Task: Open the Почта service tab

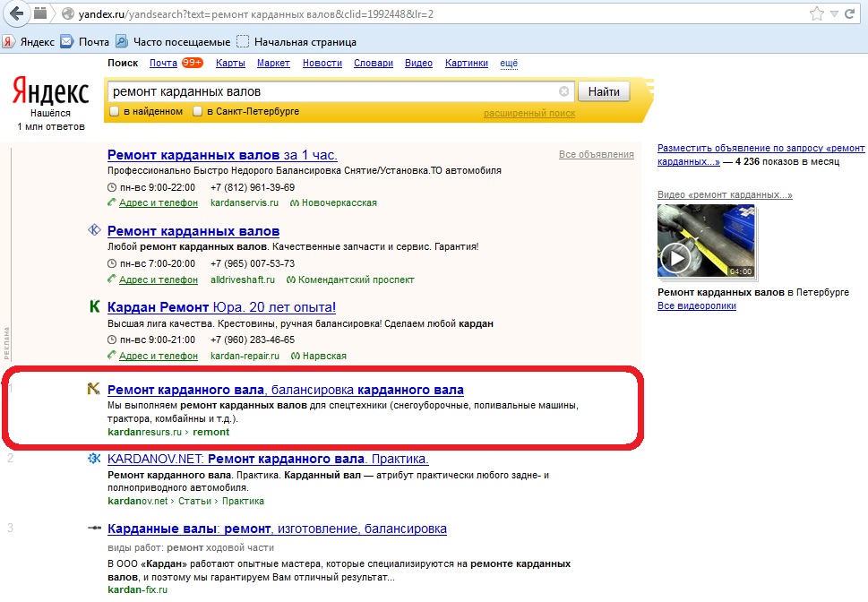Action: click(163, 63)
